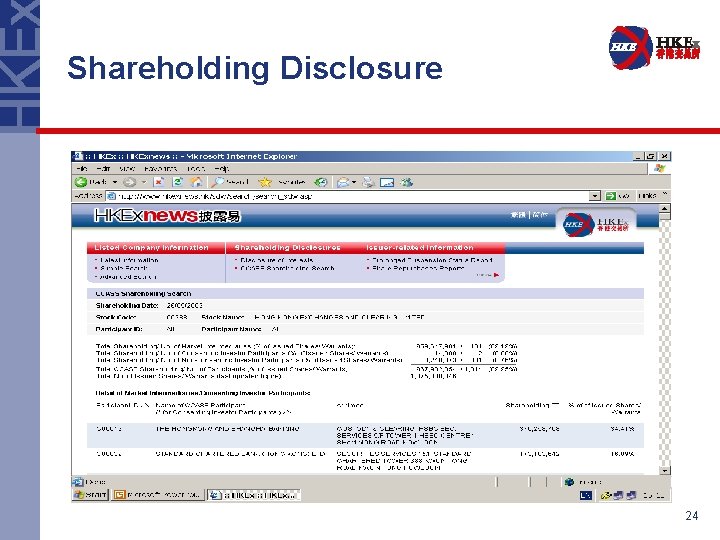Switch page to Traditional Chinese language link
The image size is (720, 540).
518,215
